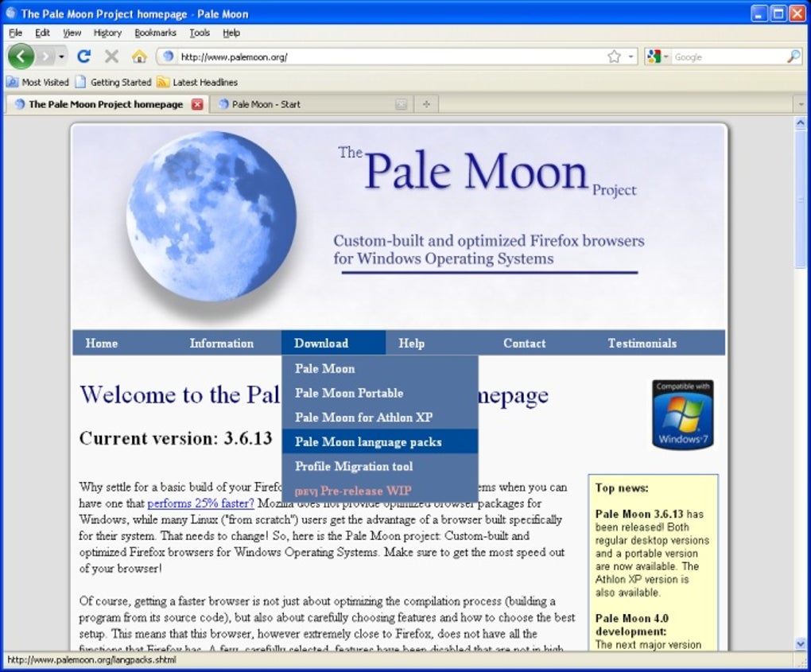
Task: Select Profile Migration tool entry
Action: coord(380,466)
